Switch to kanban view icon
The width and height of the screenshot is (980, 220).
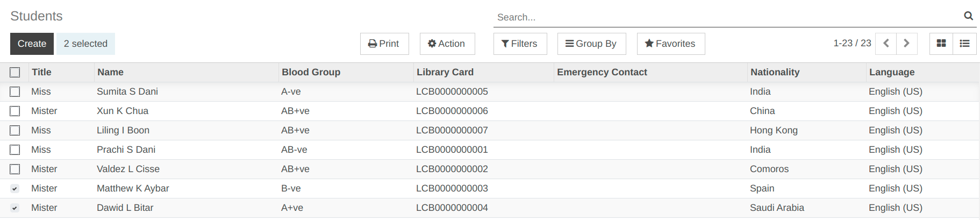coord(941,44)
